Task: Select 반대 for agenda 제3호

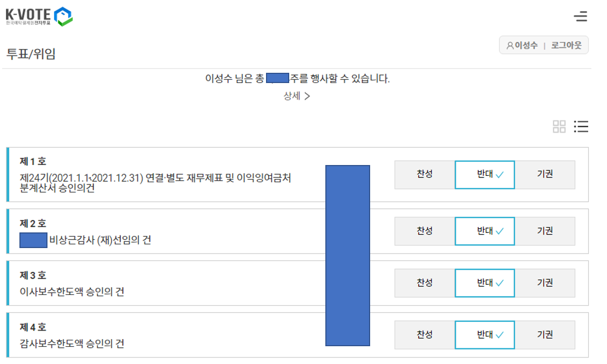Action: click(x=485, y=283)
